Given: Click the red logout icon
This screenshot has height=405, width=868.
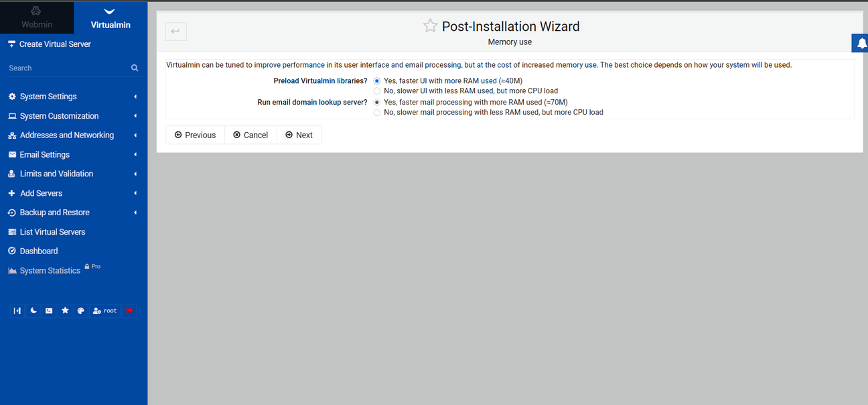Looking at the screenshot, I should (x=129, y=311).
